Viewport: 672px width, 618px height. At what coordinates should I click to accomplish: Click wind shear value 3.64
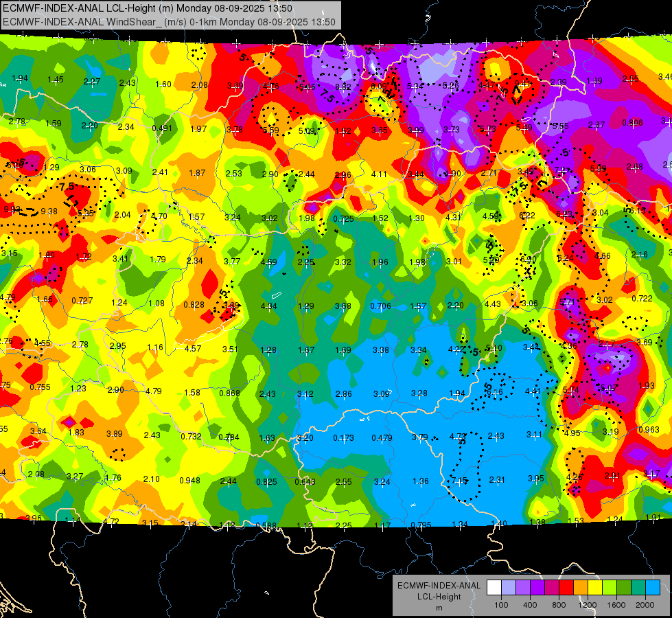(x=38, y=431)
